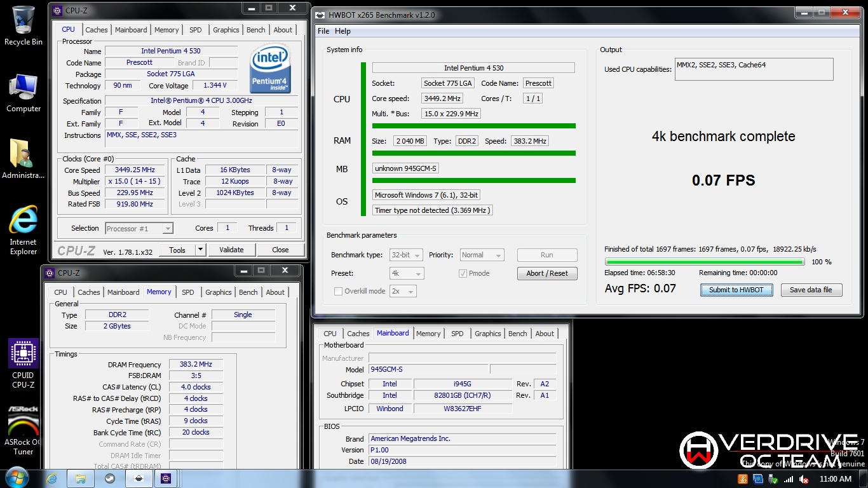Click the muted volume tray icon
868x488 pixels.
[804, 479]
